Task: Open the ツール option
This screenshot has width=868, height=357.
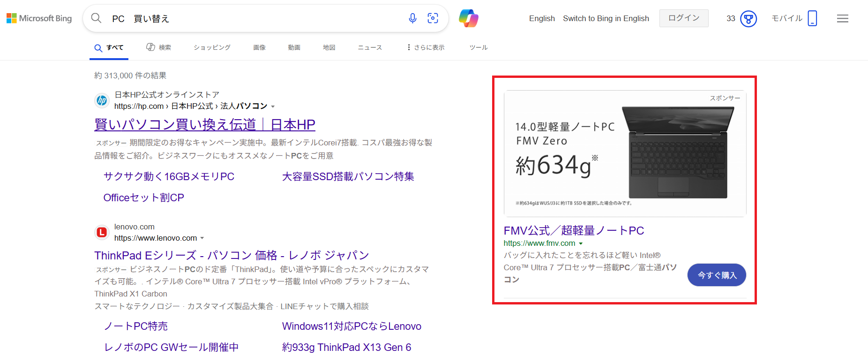Action: click(479, 47)
